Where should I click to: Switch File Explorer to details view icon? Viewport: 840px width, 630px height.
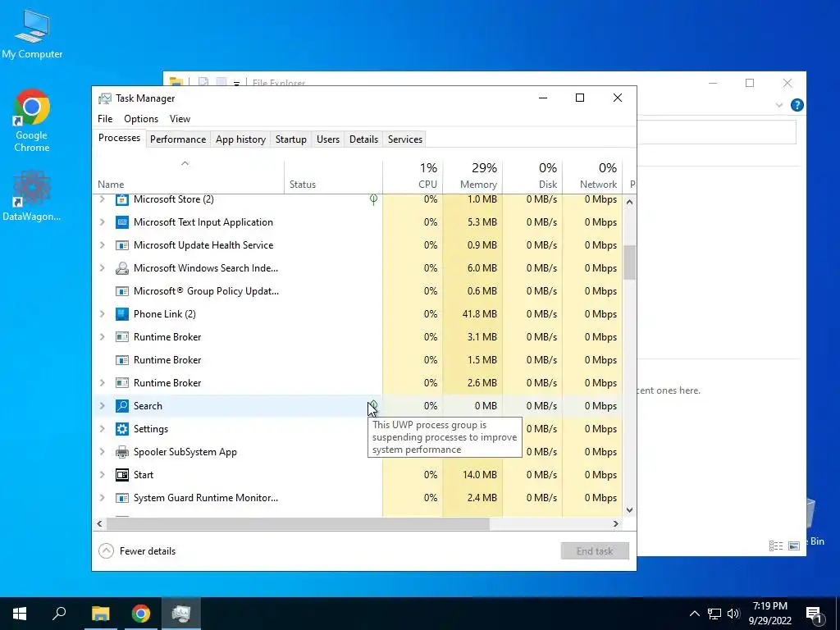pos(776,546)
